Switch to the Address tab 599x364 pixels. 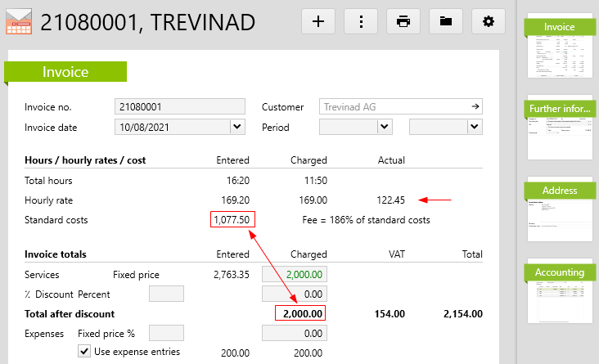(x=560, y=191)
